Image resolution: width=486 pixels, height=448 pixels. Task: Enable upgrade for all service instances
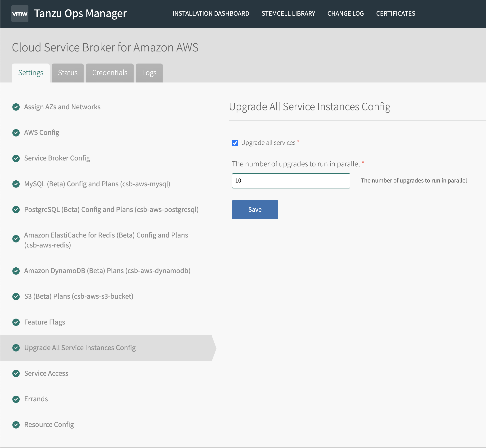coord(235,142)
